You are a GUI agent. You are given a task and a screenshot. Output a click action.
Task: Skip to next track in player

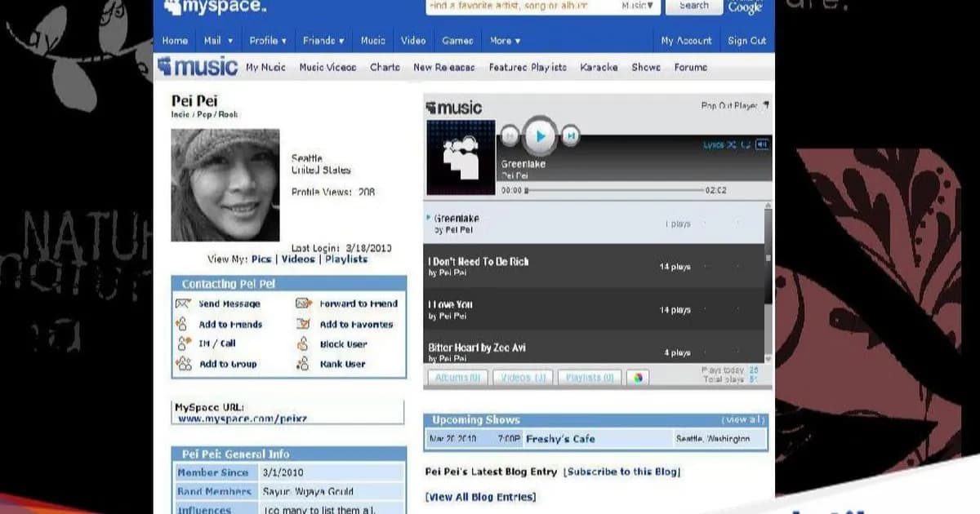(x=572, y=135)
